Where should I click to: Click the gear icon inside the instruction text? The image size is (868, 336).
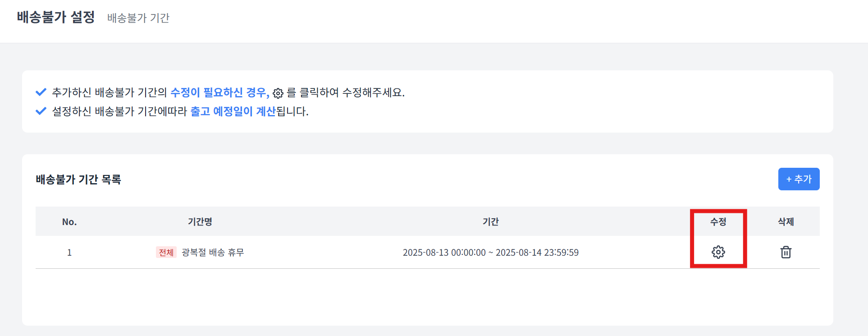click(278, 93)
